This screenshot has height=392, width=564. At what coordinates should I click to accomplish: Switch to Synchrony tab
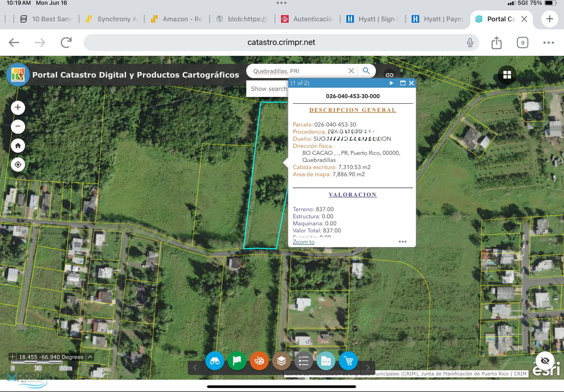coord(112,19)
